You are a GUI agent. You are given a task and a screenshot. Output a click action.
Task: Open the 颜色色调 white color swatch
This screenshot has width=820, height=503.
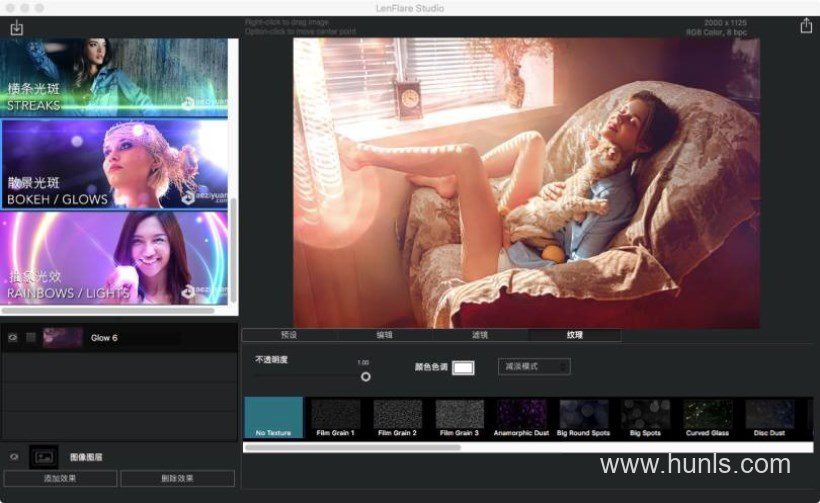click(x=463, y=368)
